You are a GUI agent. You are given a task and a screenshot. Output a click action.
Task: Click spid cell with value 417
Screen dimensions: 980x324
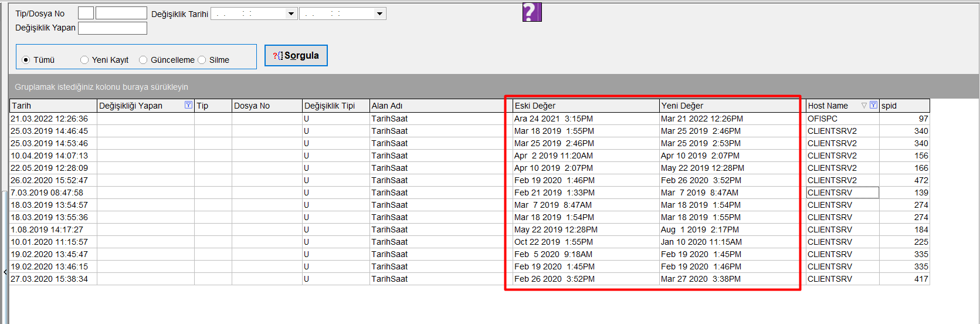point(904,279)
